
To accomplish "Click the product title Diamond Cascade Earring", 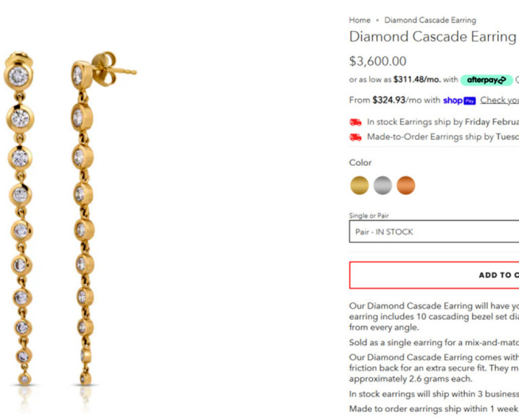I will coord(433,37).
